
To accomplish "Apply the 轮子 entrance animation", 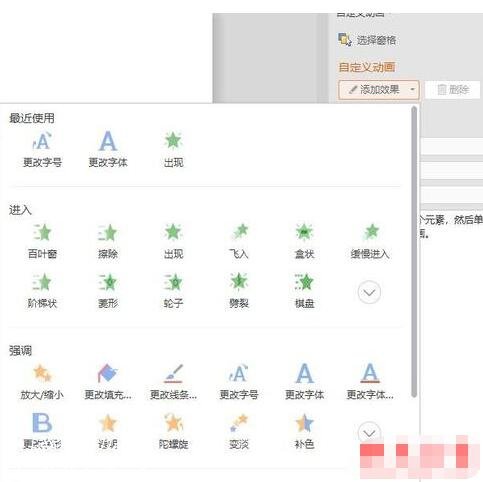I will pyautogui.click(x=173, y=291).
